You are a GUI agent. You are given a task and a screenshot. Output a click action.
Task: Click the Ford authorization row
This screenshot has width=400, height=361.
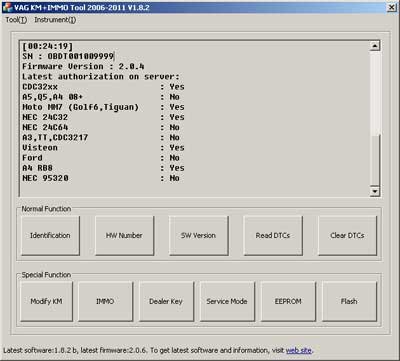click(101, 158)
